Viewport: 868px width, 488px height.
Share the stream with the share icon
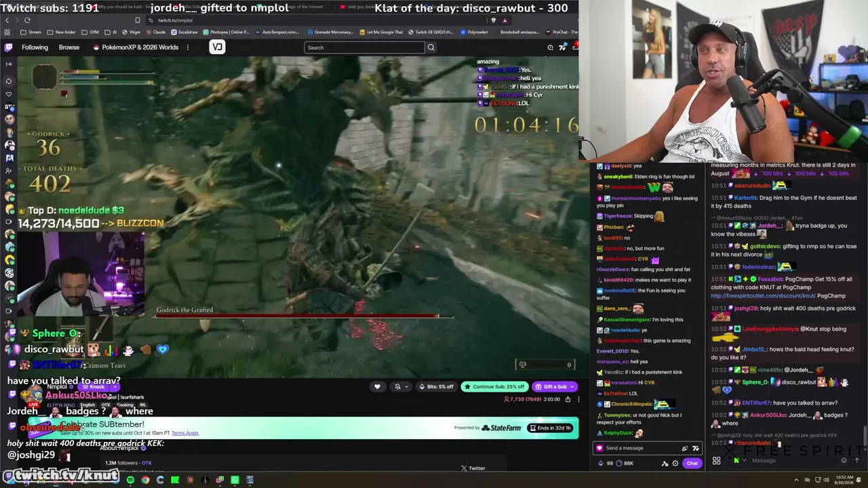(568, 399)
